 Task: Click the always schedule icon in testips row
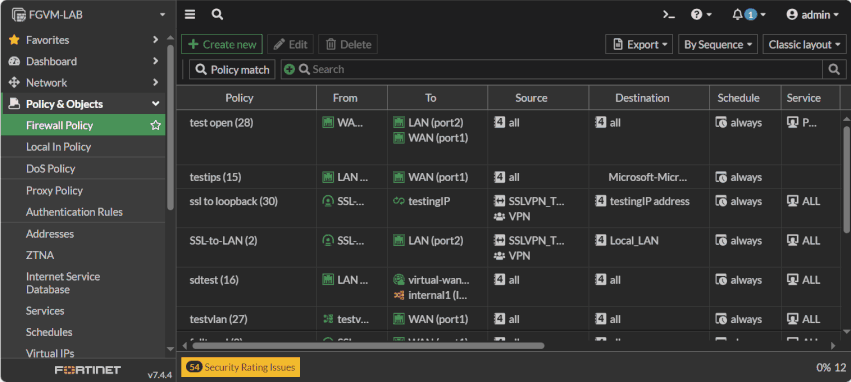click(721, 177)
